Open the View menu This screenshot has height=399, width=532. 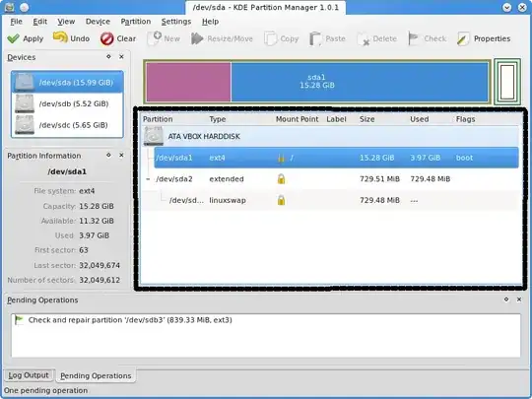coord(66,22)
